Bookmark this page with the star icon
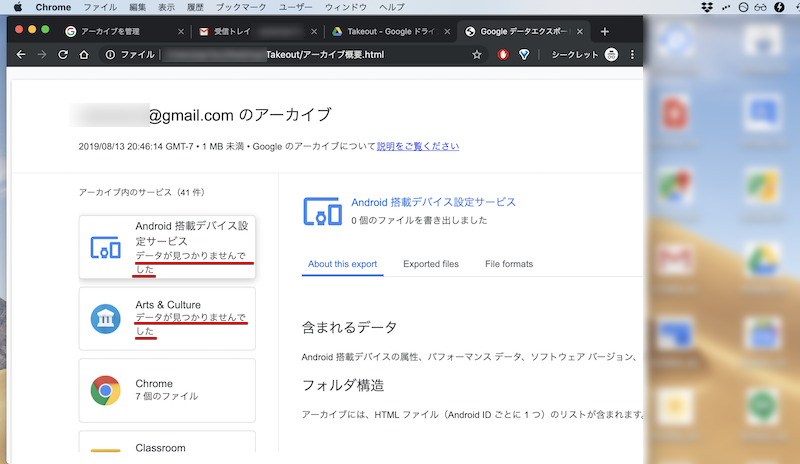800x464 pixels. tap(477, 55)
